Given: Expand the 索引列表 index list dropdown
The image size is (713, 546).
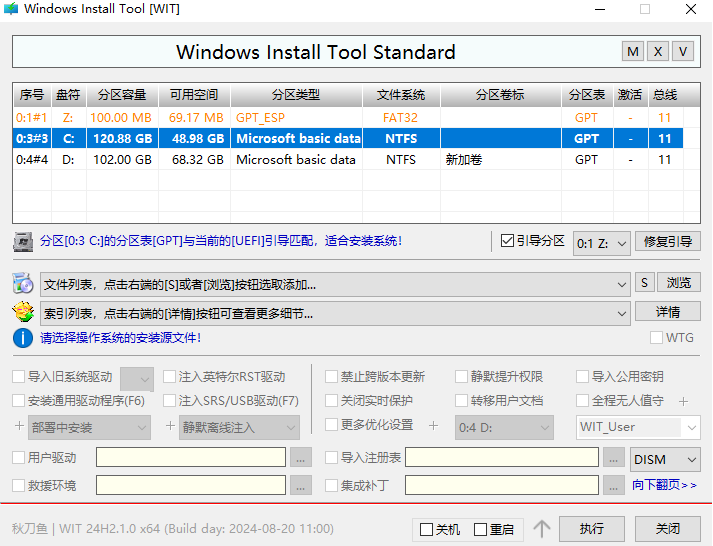Looking at the screenshot, I should coord(335,314).
